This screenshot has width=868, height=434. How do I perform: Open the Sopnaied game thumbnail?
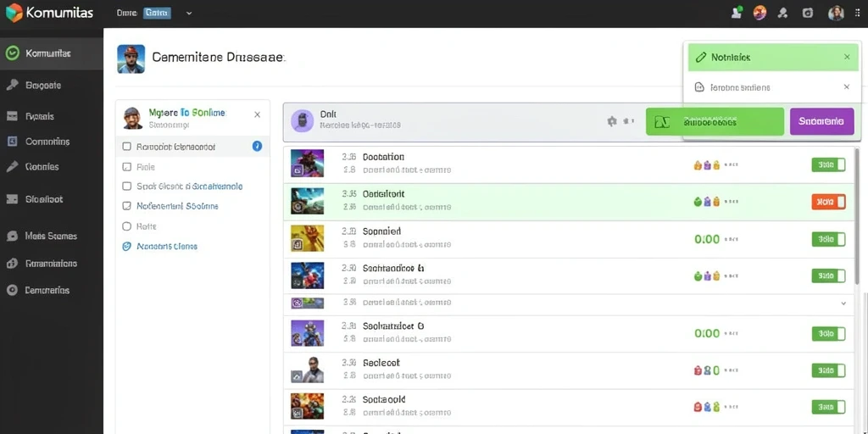tap(307, 237)
